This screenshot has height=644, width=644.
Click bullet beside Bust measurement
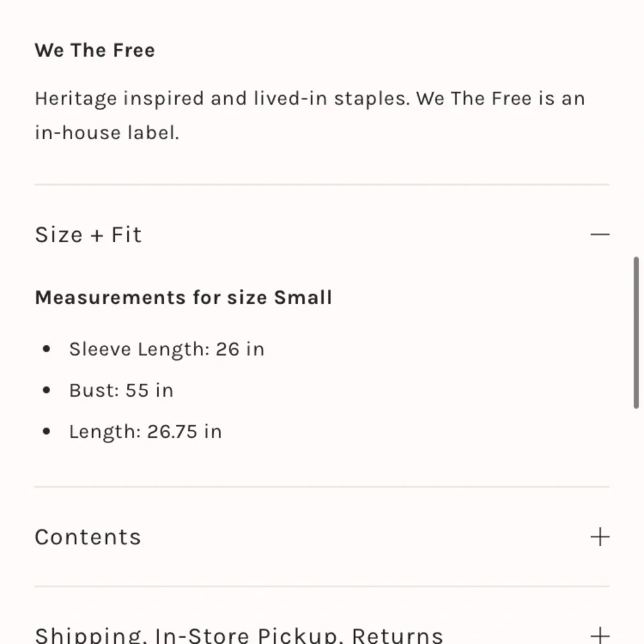46,390
